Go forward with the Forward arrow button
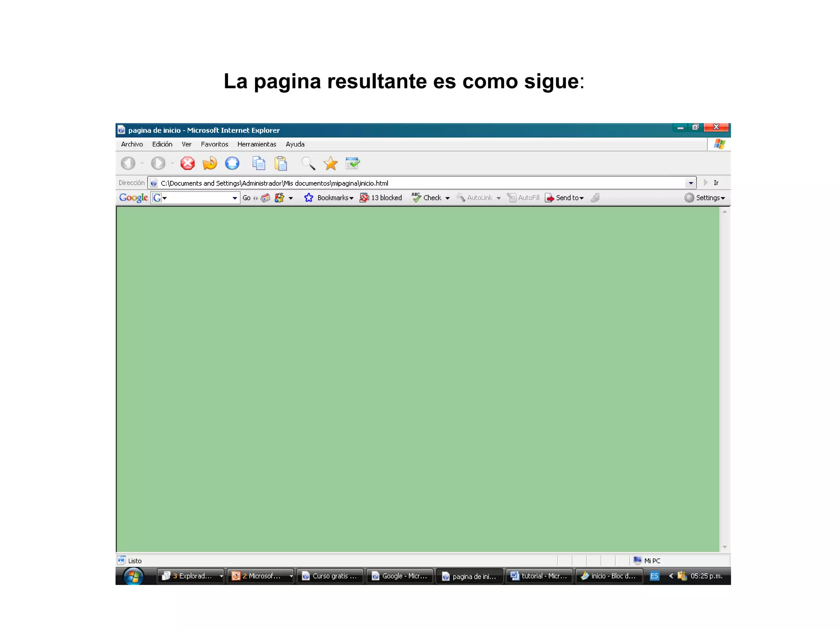This screenshot has height=630, width=840. click(x=158, y=163)
